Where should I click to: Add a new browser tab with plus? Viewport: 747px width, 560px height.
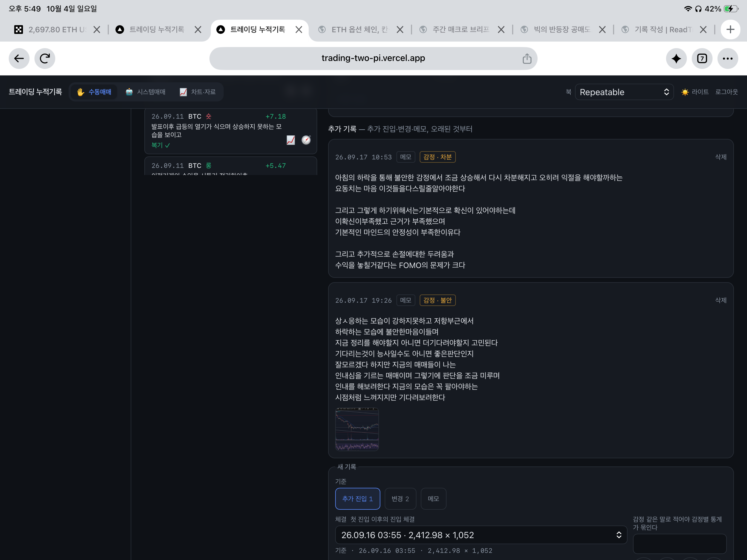pos(730,29)
